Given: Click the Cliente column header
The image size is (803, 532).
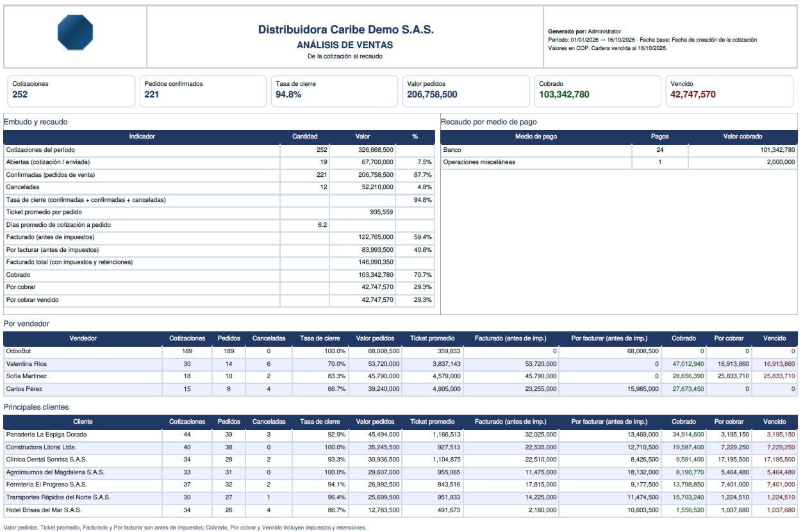Looking at the screenshot, I should [x=83, y=422].
